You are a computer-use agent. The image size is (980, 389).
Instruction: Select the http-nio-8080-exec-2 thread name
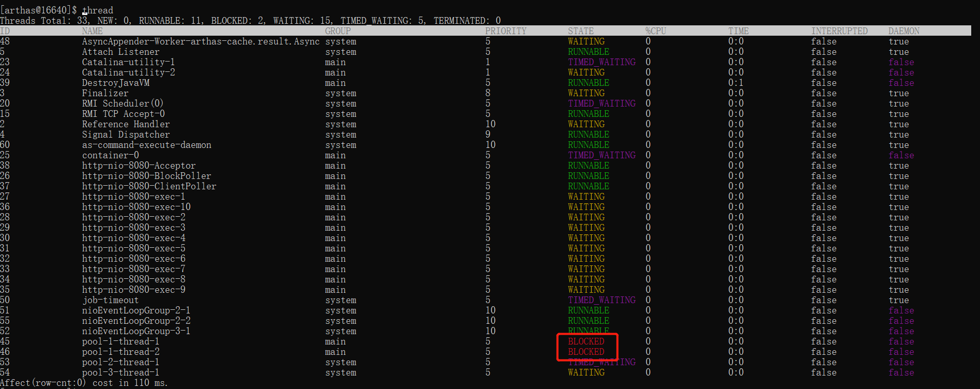[x=134, y=217]
